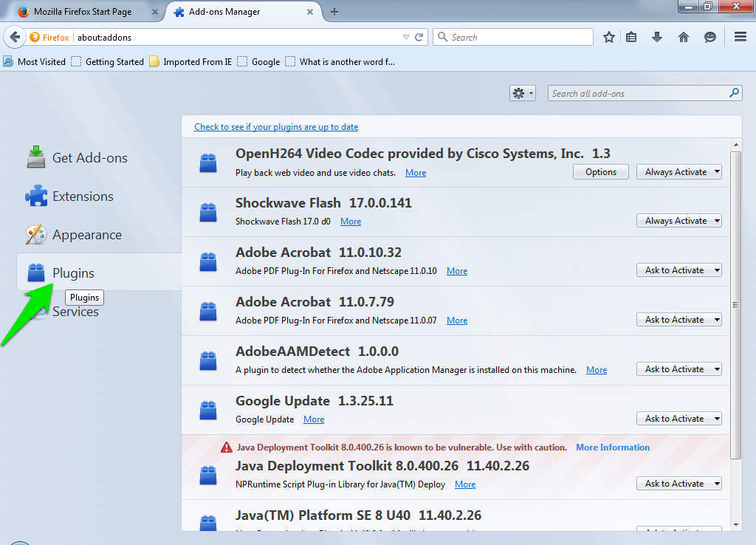Go to home page icon

click(683, 37)
